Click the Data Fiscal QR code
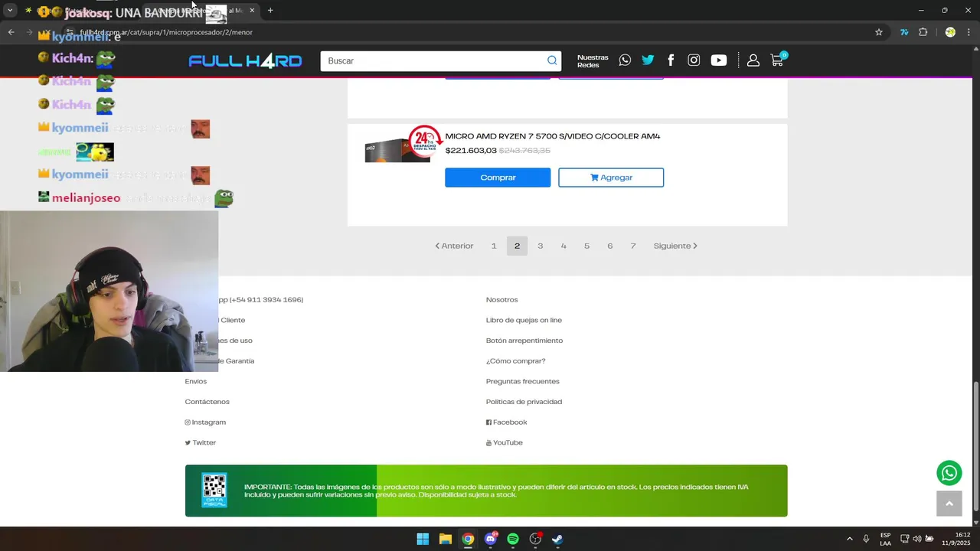 point(214,490)
